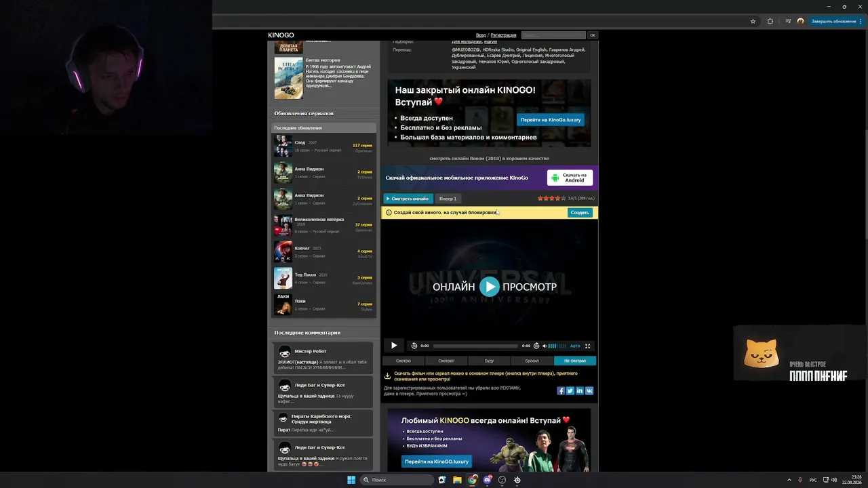This screenshot has width=868, height=488.
Task: Open Google Chrome from the taskbar
Action: (473, 480)
